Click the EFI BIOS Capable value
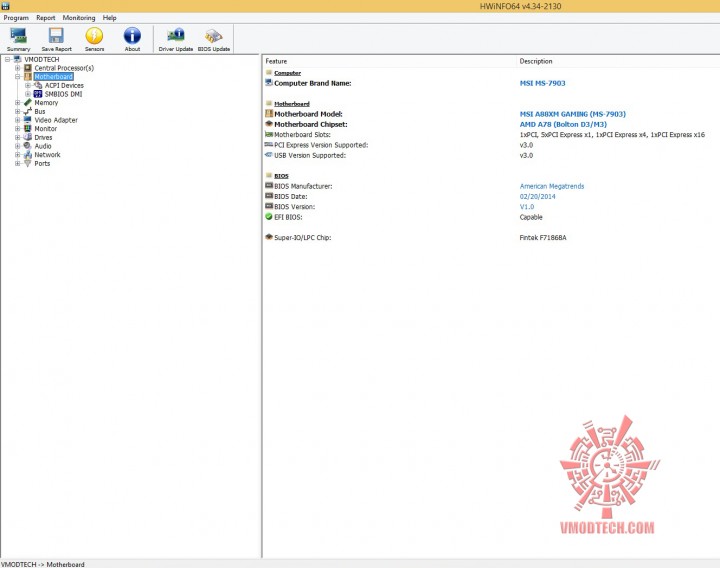720x568 pixels. (531, 217)
